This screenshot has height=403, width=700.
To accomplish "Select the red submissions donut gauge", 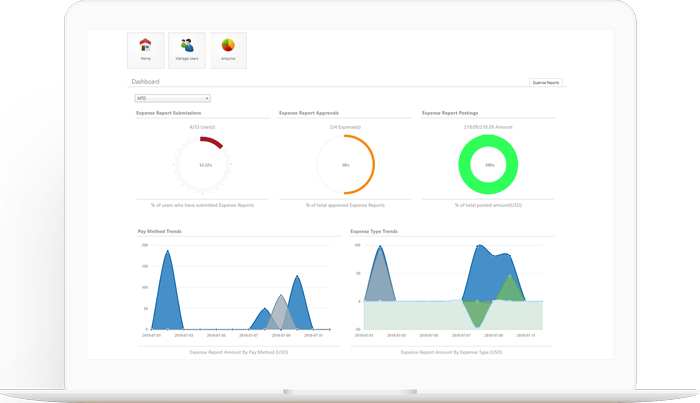I will click(202, 165).
